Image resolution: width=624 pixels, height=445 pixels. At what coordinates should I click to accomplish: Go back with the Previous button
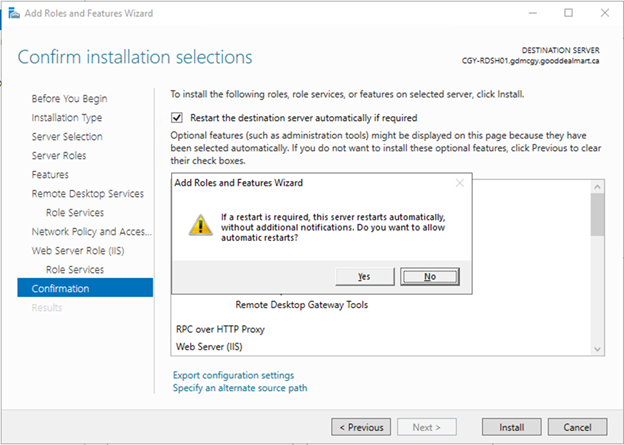pos(361,427)
